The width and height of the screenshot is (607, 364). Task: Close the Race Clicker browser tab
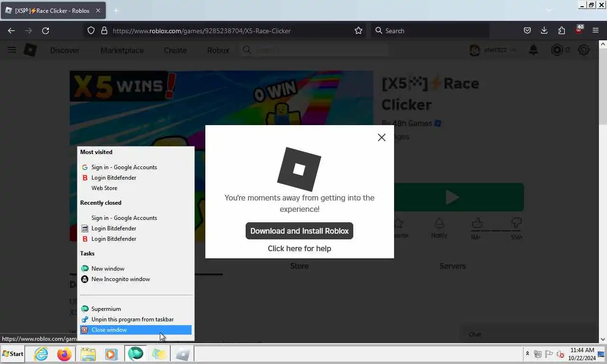[x=98, y=10]
